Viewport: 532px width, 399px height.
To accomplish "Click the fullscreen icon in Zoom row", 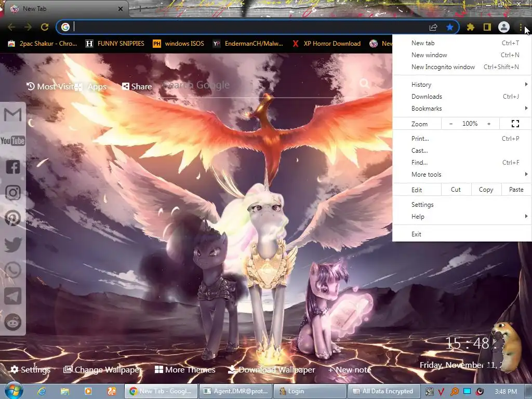I will 515,124.
